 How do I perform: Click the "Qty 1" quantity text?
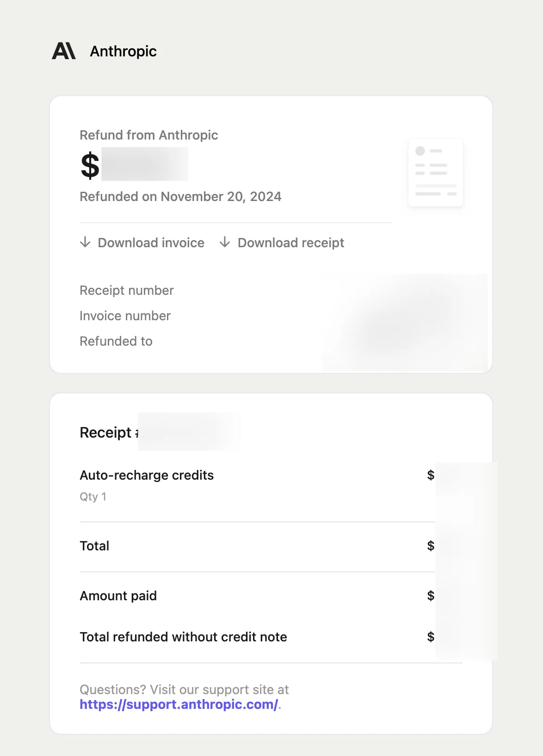pos(93,497)
